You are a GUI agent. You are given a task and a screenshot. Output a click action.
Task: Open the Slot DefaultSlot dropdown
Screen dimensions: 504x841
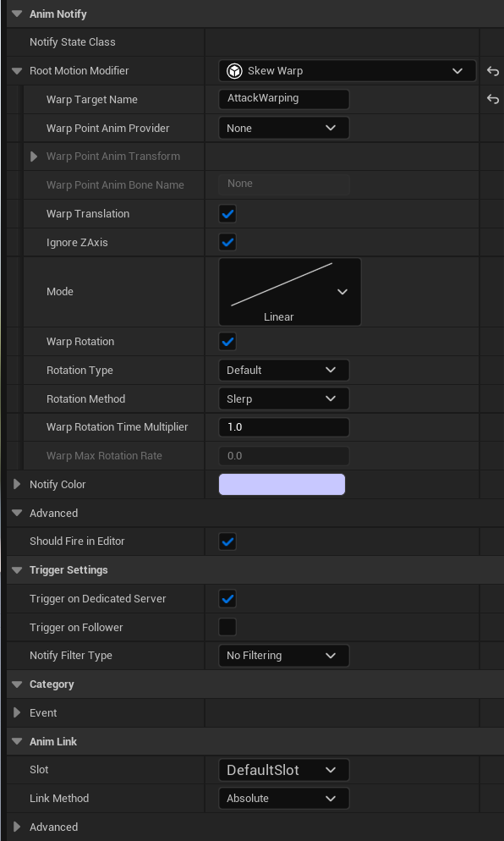tap(284, 770)
